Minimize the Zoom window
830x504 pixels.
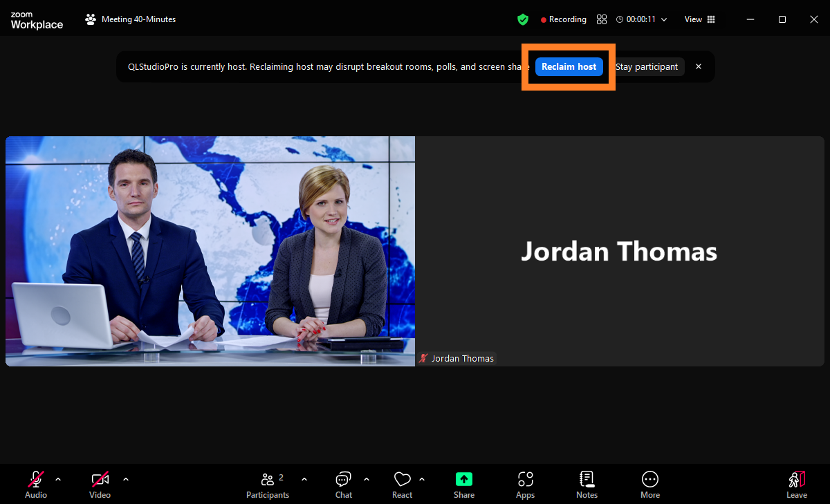pos(750,19)
